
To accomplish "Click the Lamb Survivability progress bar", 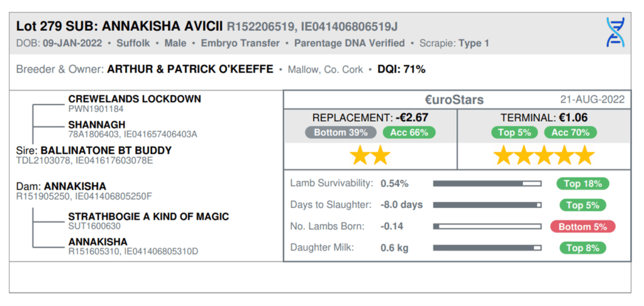I will pyautogui.click(x=487, y=184).
